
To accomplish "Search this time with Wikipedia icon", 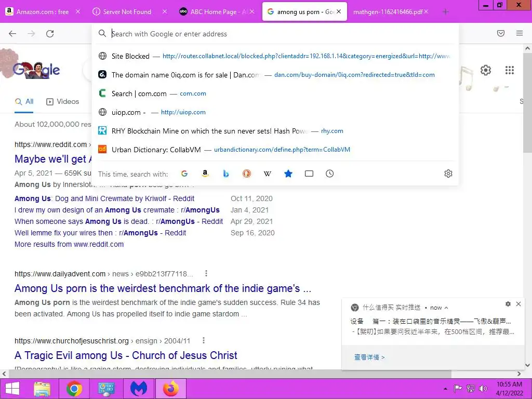I will (x=268, y=174).
